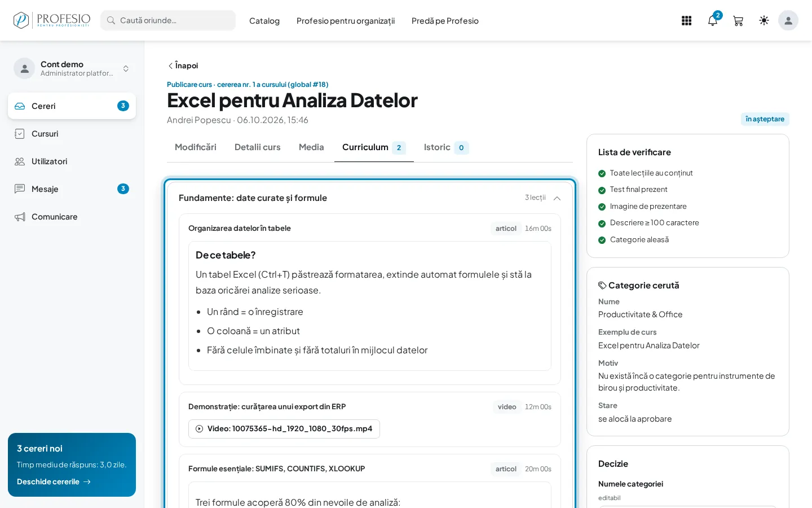Click the Cursuri checklist icon

tap(20, 134)
